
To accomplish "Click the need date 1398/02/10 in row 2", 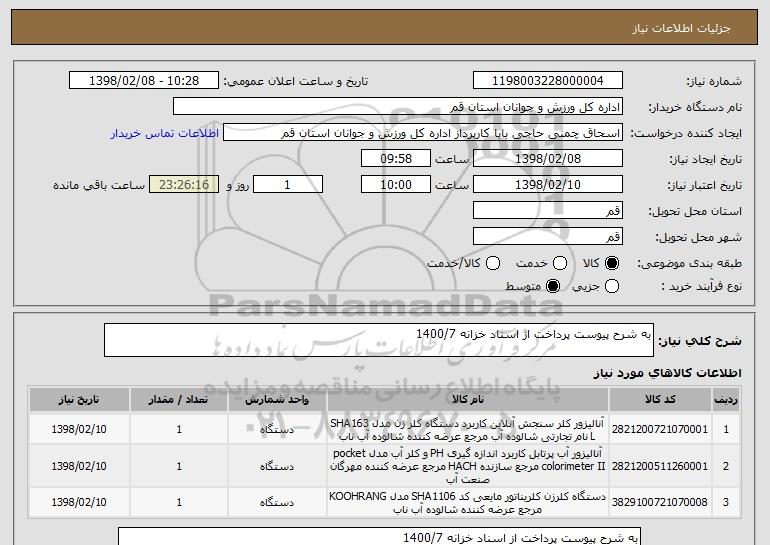I will point(79,466).
